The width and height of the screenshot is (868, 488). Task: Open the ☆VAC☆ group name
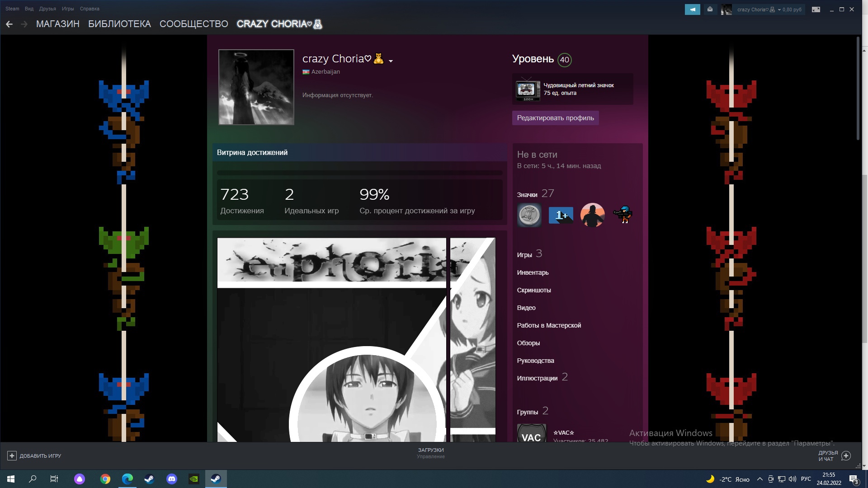(564, 432)
